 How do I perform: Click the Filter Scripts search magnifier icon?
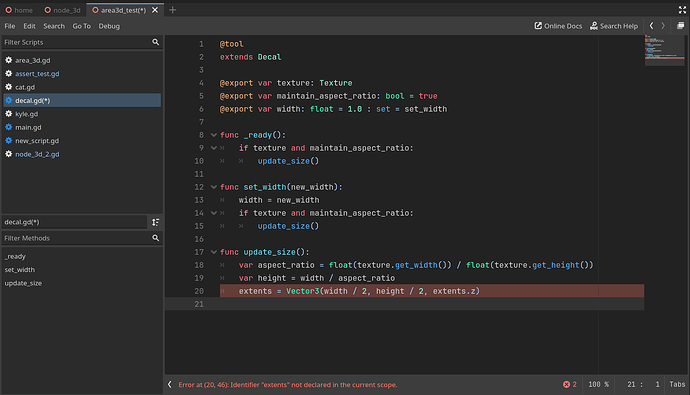coord(155,42)
